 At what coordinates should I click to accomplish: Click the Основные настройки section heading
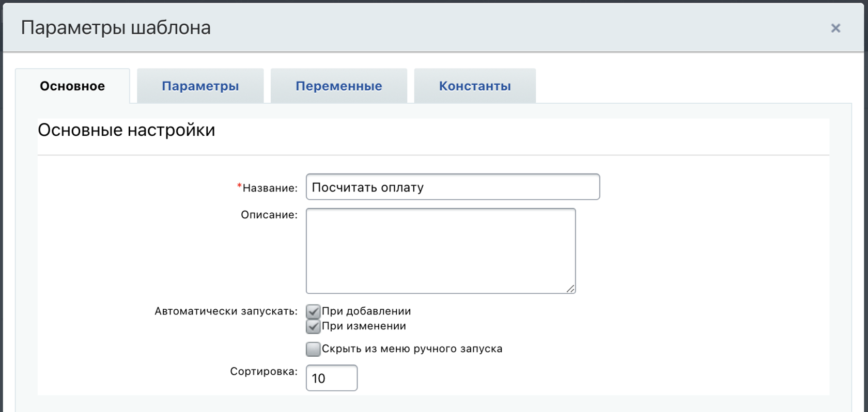[x=127, y=130]
